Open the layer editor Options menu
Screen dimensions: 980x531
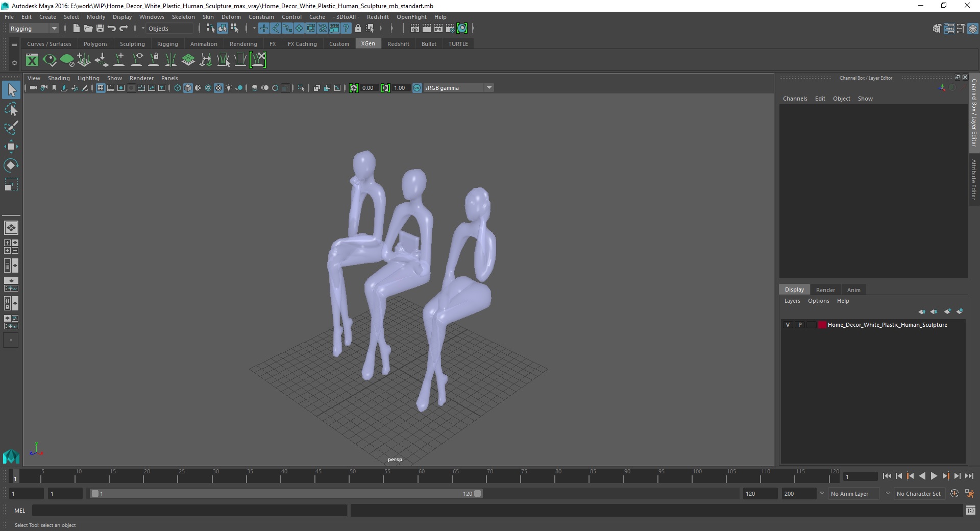[818, 301]
